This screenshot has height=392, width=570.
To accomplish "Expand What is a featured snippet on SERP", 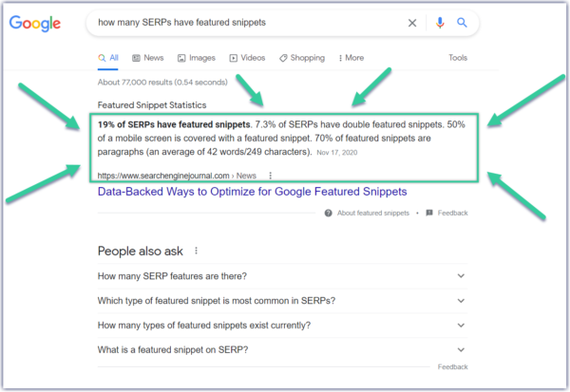I will [282, 350].
